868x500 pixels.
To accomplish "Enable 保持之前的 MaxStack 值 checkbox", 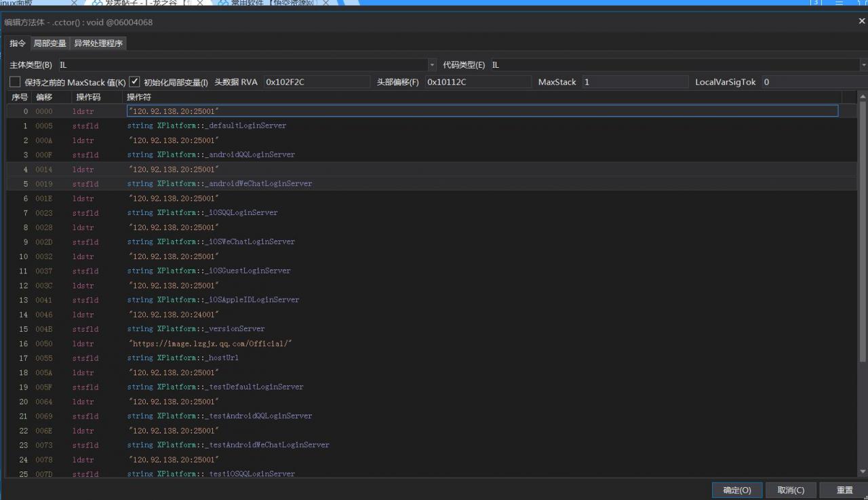I will pyautogui.click(x=15, y=82).
